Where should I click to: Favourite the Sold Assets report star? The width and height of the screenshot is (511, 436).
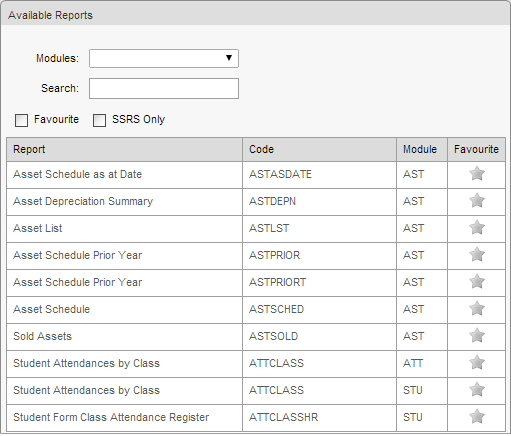coord(477,336)
